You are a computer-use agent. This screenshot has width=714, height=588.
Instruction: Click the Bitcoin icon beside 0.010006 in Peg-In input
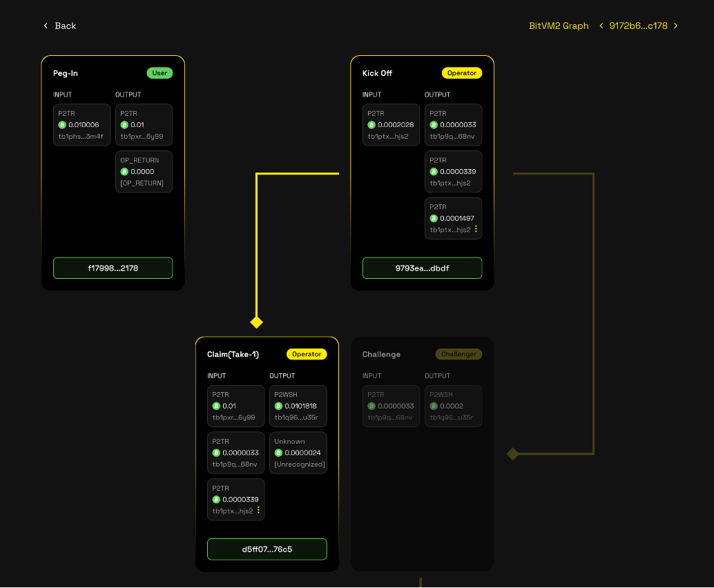[x=61, y=125]
